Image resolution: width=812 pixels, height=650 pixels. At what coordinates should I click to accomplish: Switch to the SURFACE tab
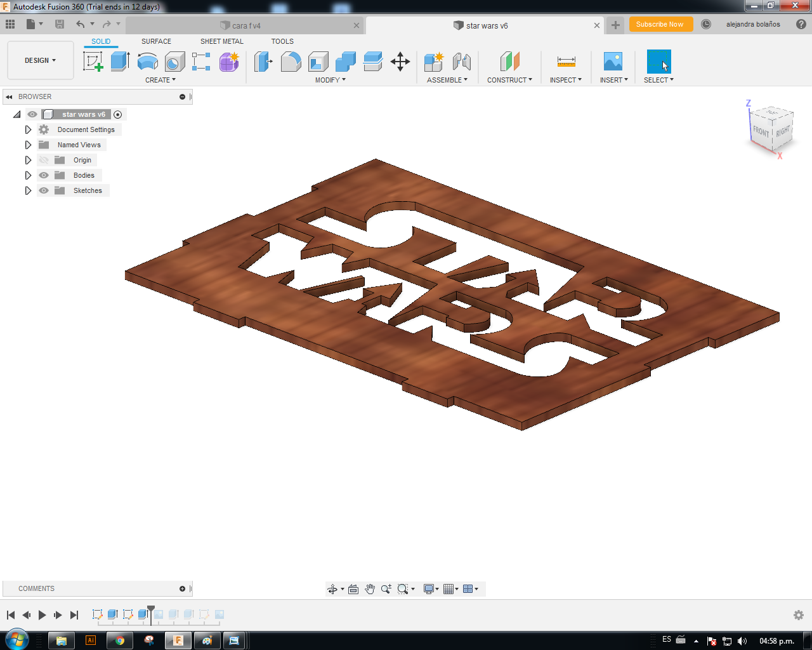[x=156, y=41]
